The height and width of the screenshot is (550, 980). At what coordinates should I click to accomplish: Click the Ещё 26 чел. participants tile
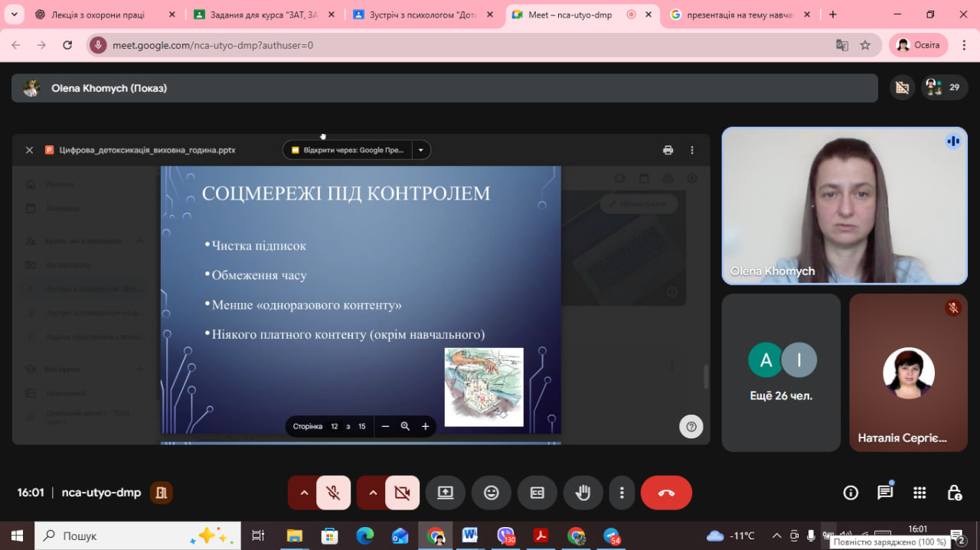click(781, 373)
